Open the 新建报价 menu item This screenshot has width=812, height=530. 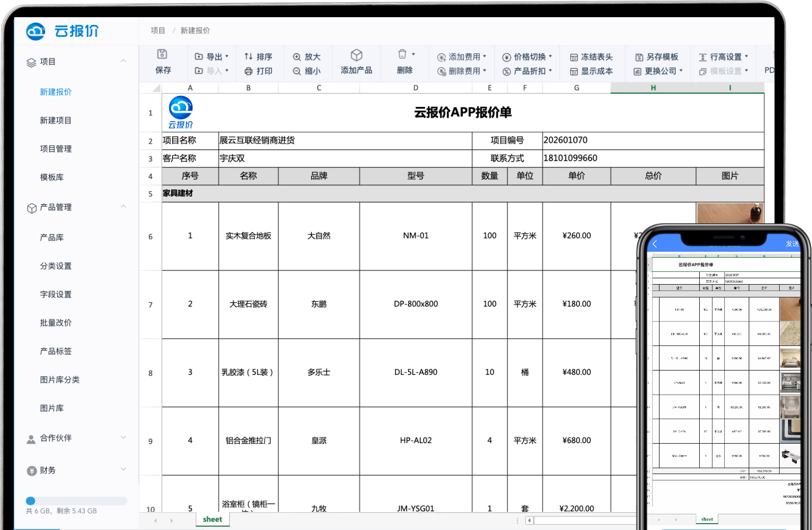[56, 92]
